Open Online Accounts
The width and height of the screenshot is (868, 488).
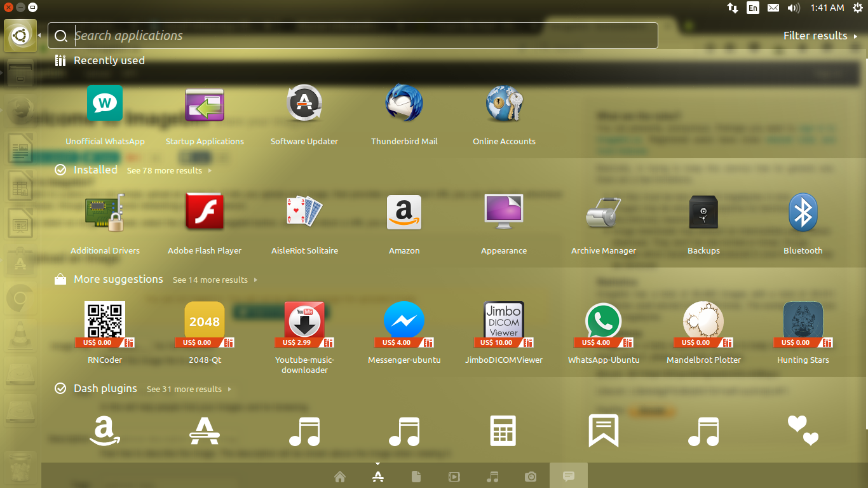504,114
